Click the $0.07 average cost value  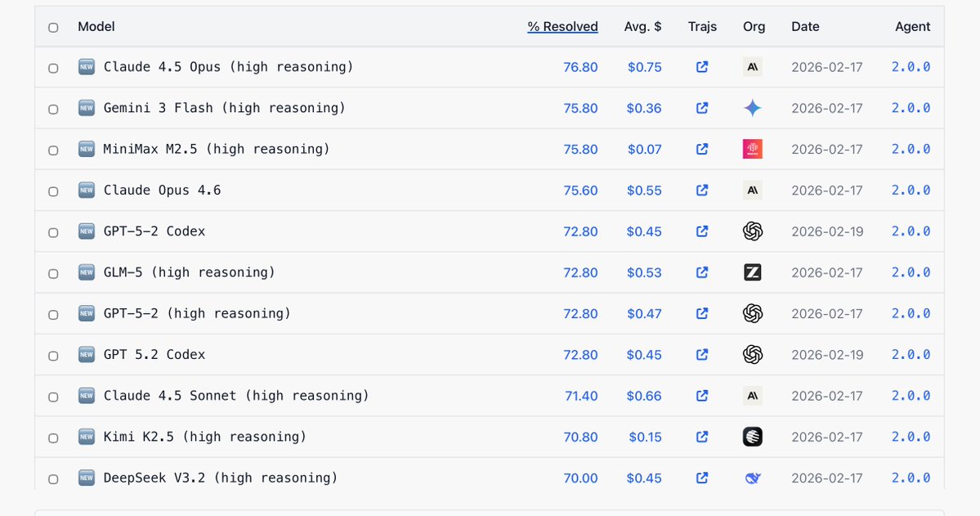(644, 149)
